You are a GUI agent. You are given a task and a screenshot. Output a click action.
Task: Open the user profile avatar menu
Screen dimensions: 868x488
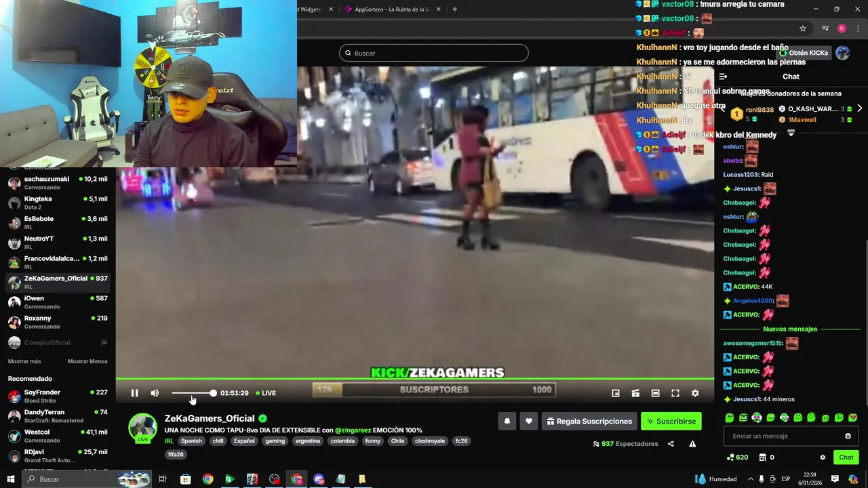click(x=843, y=53)
